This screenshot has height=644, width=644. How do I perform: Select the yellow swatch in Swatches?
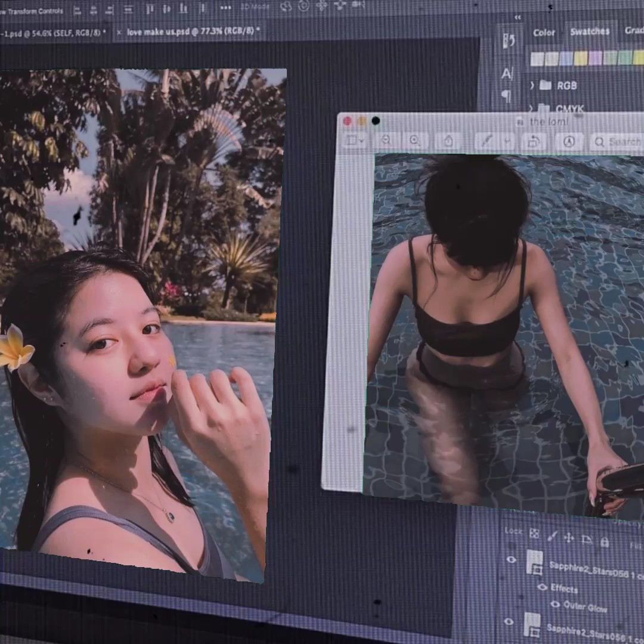tap(580, 58)
